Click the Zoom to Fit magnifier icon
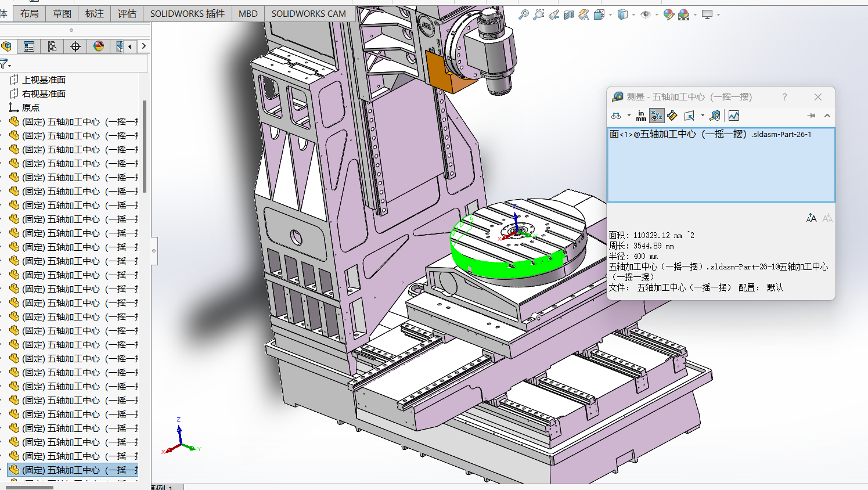 point(523,15)
